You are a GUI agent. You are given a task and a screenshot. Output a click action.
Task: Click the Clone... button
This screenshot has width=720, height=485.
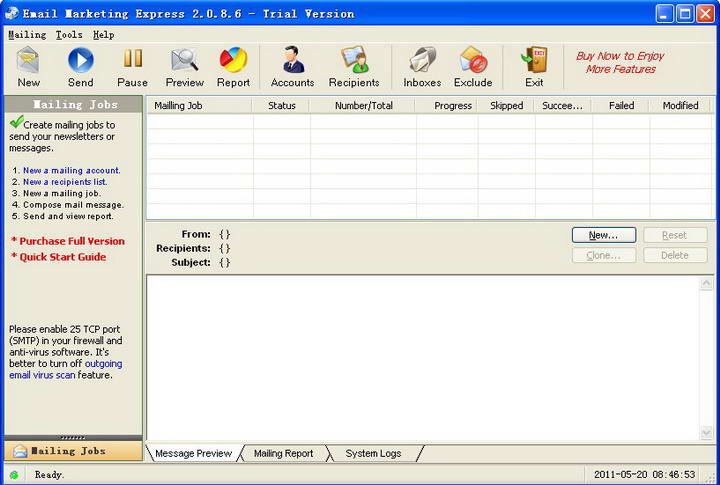[604, 255]
